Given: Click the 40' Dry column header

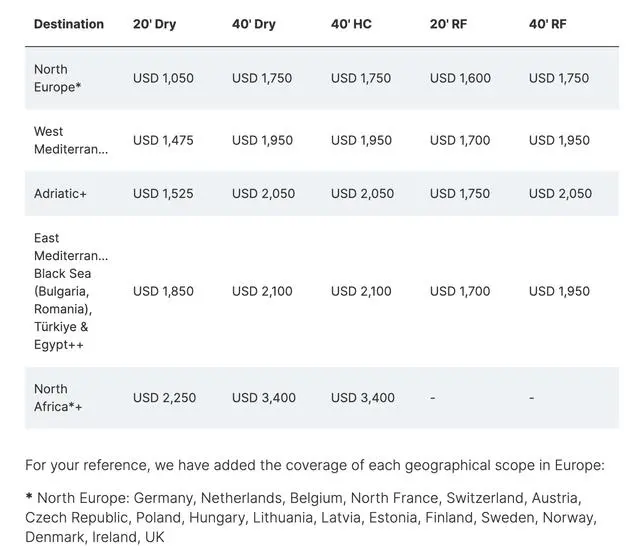Looking at the screenshot, I should coord(253,24).
